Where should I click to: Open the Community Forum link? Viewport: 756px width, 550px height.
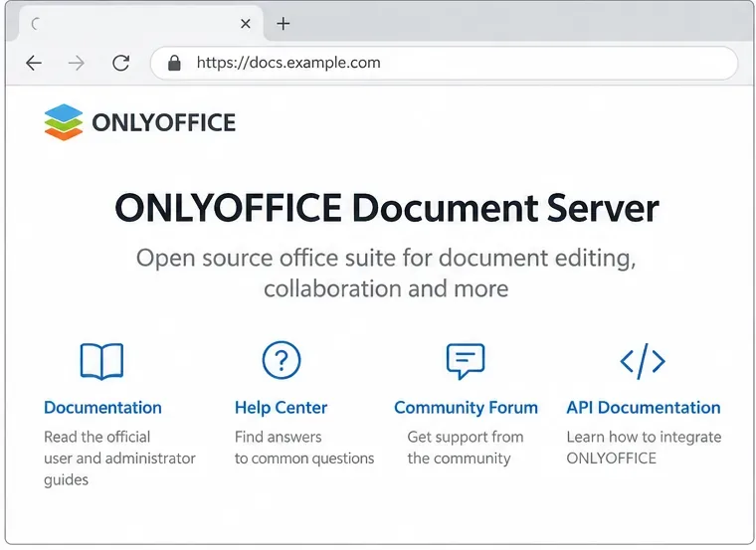(x=466, y=408)
